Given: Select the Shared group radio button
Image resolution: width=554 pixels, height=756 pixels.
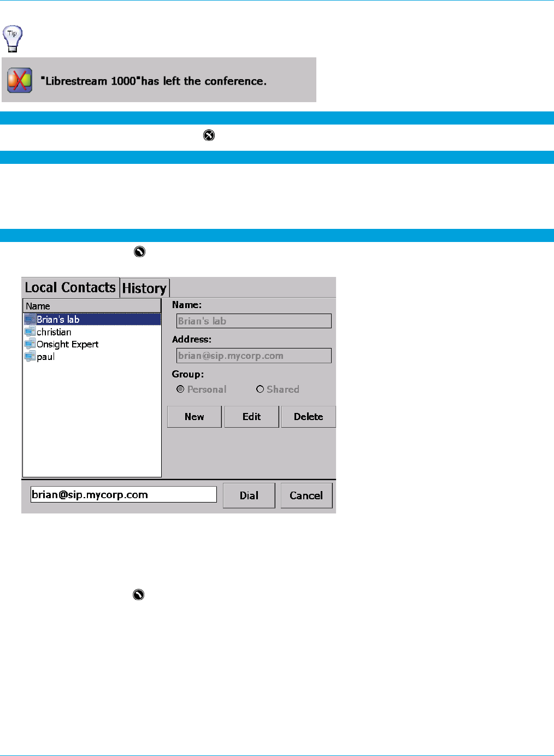Looking at the screenshot, I should 260,389.
